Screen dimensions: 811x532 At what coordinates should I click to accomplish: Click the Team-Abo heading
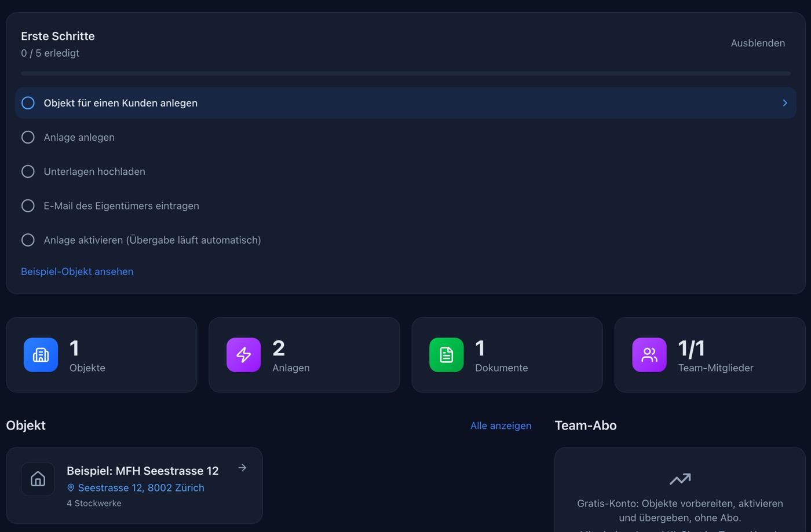point(586,425)
